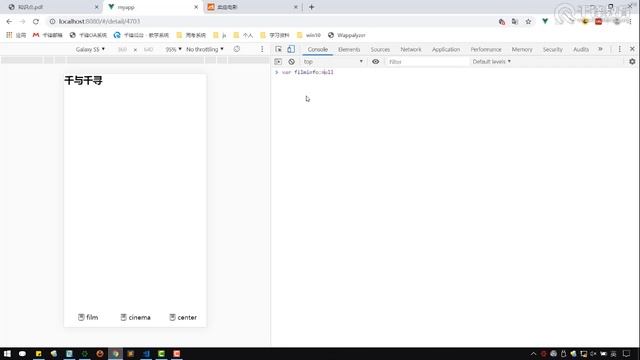This screenshot has width=640, height=360.
Task: Rotate the device viewport icon
Action: tap(237, 49)
